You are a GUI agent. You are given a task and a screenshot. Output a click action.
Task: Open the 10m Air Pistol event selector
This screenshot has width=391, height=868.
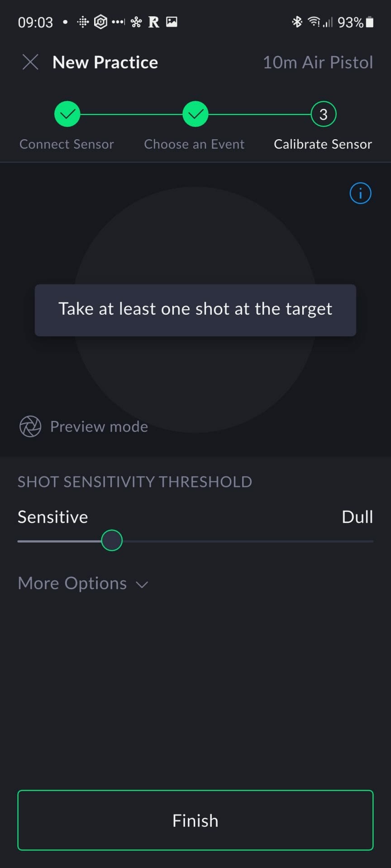[x=318, y=62]
